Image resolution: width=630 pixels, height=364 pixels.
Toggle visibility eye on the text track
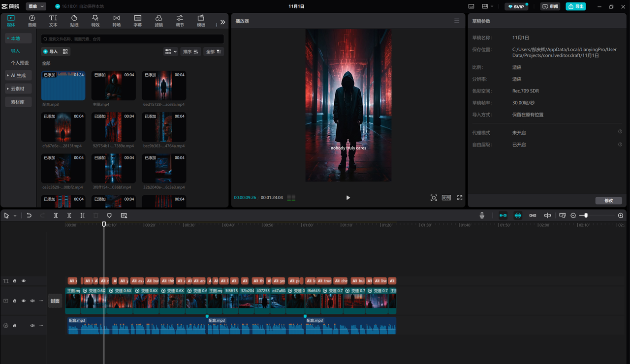pyautogui.click(x=23, y=281)
